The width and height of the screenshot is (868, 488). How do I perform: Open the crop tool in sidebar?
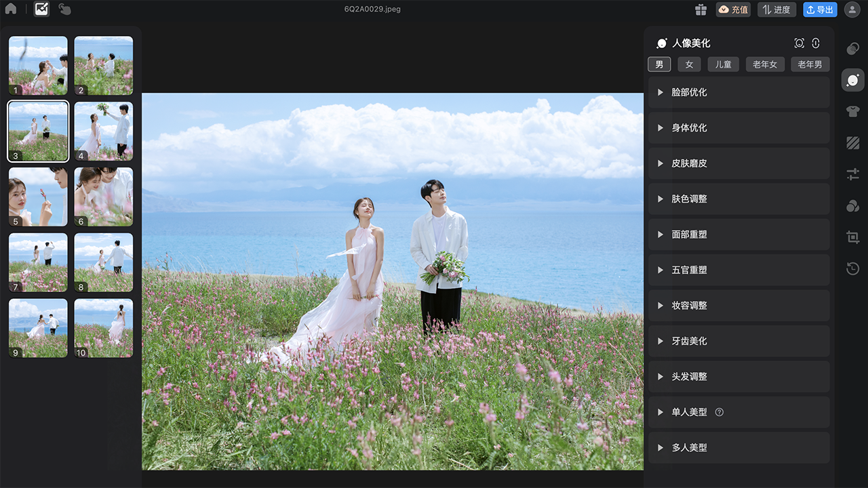point(852,237)
